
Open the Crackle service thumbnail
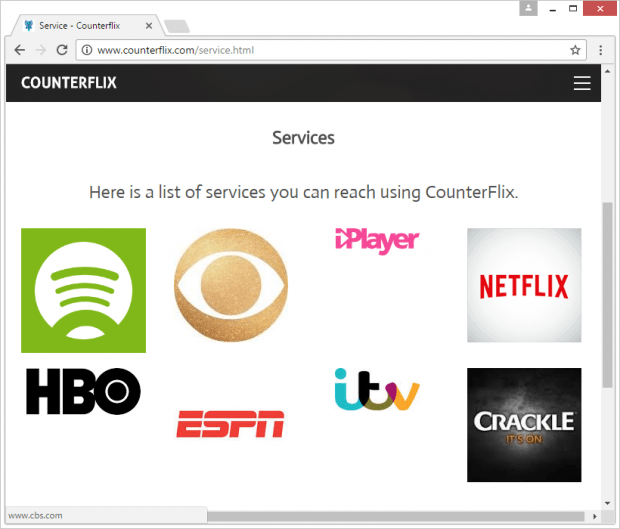(524, 425)
